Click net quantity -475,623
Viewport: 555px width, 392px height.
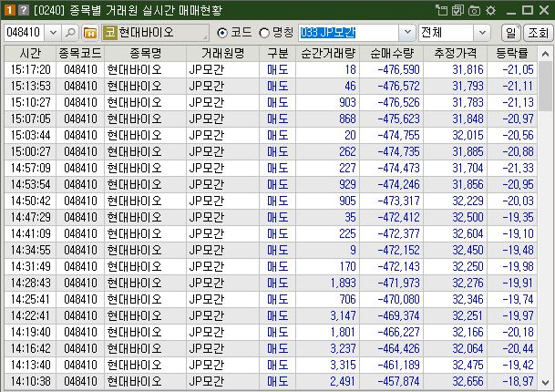(398, 119)
